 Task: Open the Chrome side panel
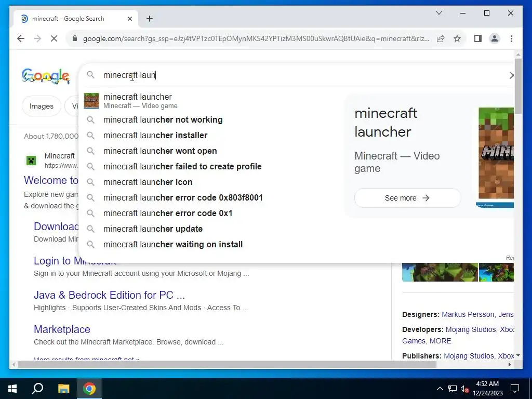(x=478, y=38)
